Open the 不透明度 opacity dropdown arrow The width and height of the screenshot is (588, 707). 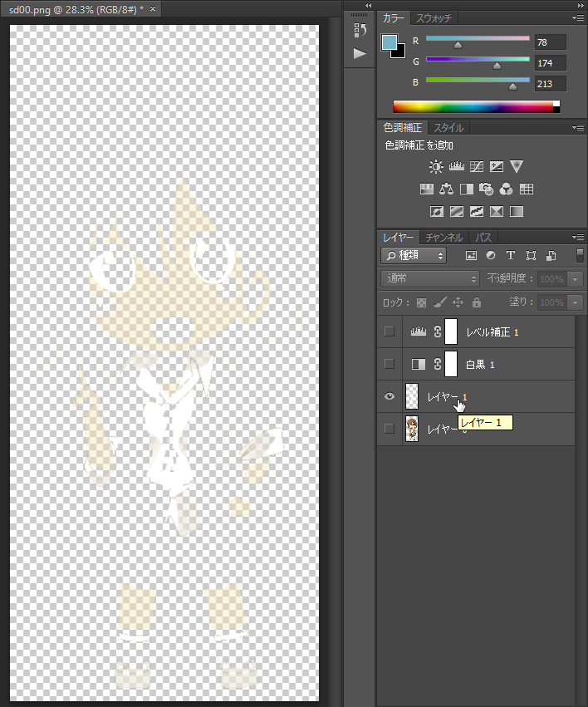coord(576,279)
